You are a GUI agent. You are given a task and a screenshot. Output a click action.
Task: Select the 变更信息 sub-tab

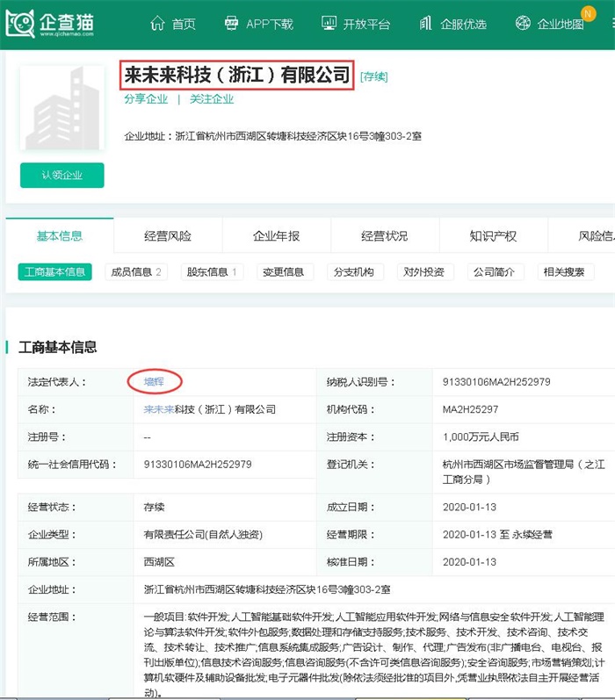pos(285,272)
